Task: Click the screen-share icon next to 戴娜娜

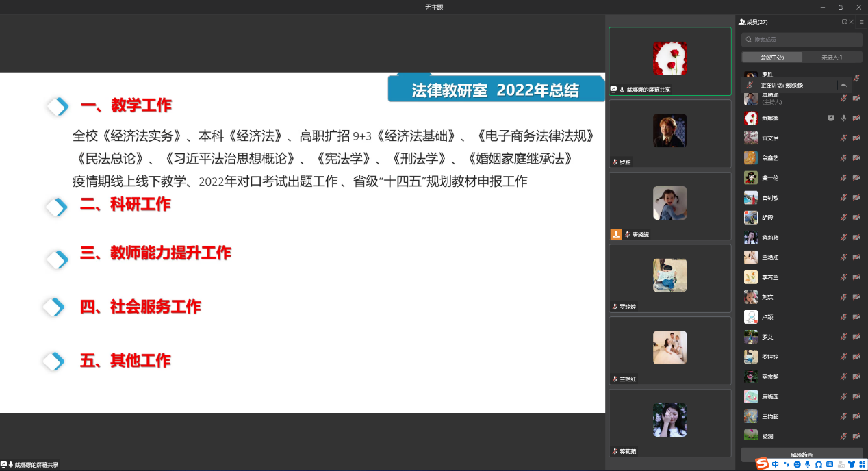Action: (x=830, y=118)
